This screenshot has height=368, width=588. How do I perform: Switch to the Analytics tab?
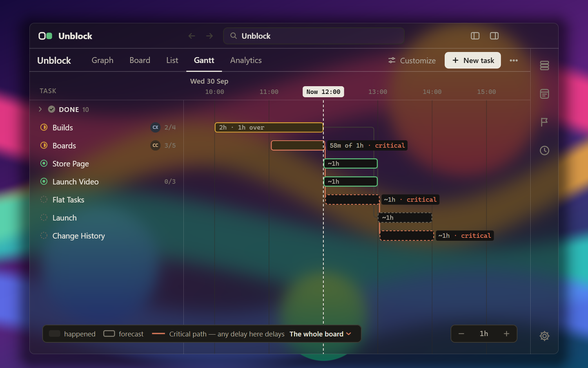(x=246, y=60)
